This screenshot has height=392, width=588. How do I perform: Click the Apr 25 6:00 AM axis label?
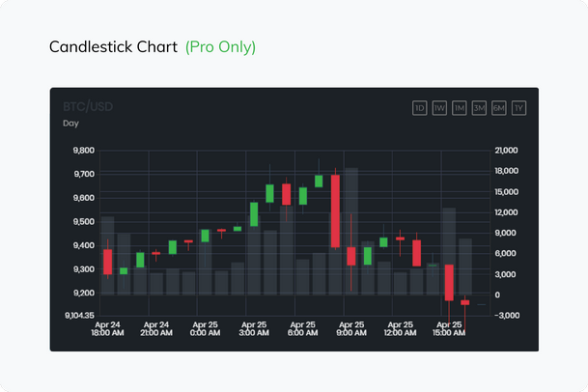click(x=303, y=329)
